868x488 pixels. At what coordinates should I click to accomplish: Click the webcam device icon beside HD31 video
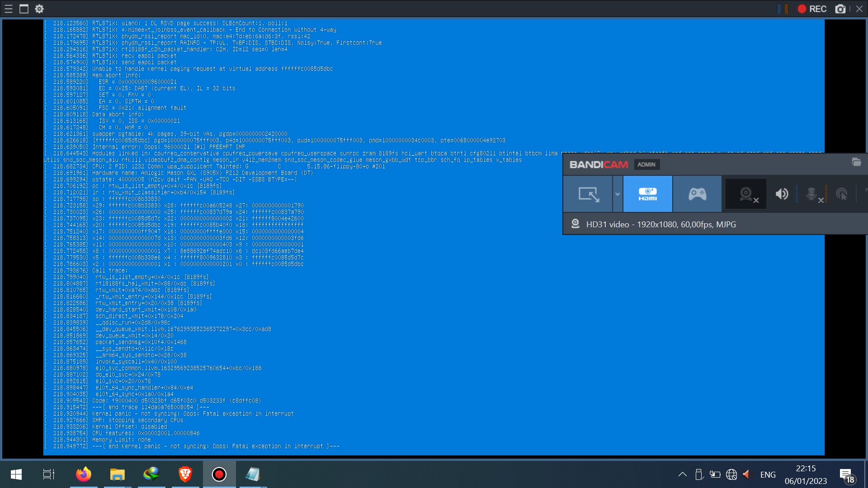click(576, 224)
